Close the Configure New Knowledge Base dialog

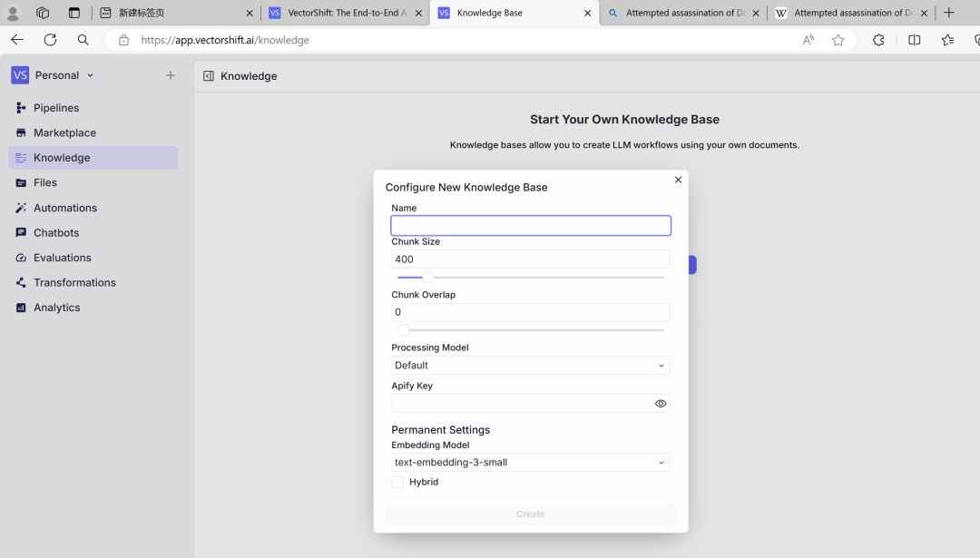(678, 180)
